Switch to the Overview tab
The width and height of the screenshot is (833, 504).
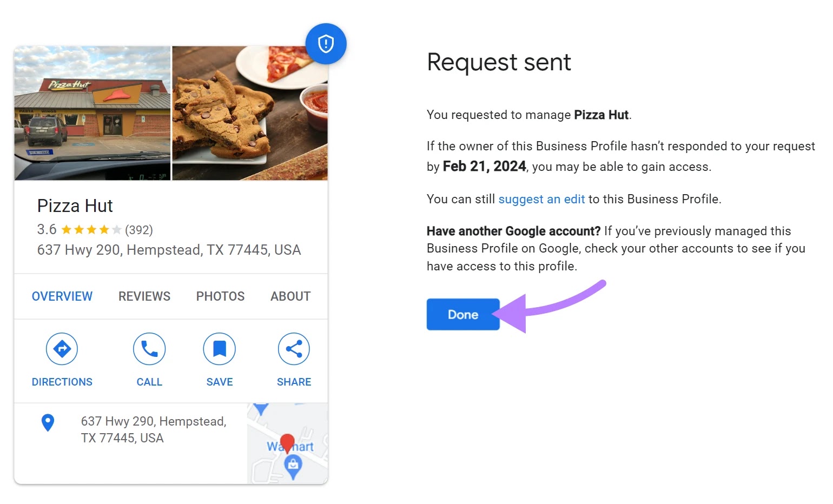pos(62,296)
